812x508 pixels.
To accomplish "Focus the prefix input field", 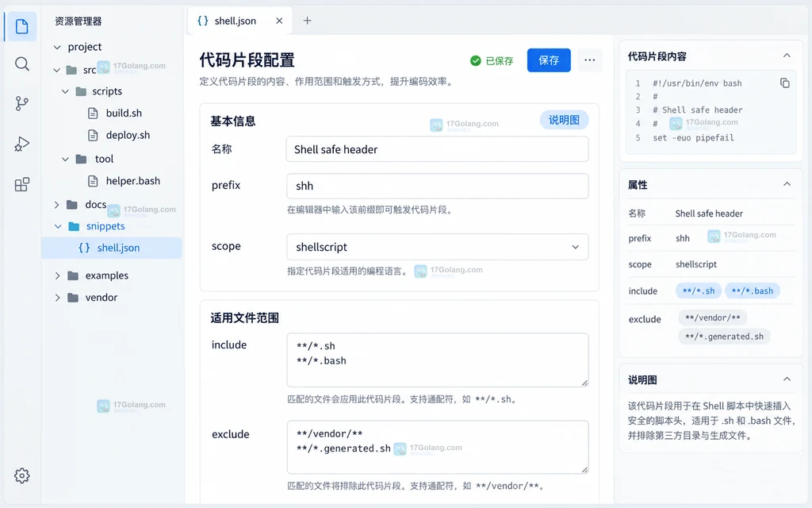I will coord(437,186).
